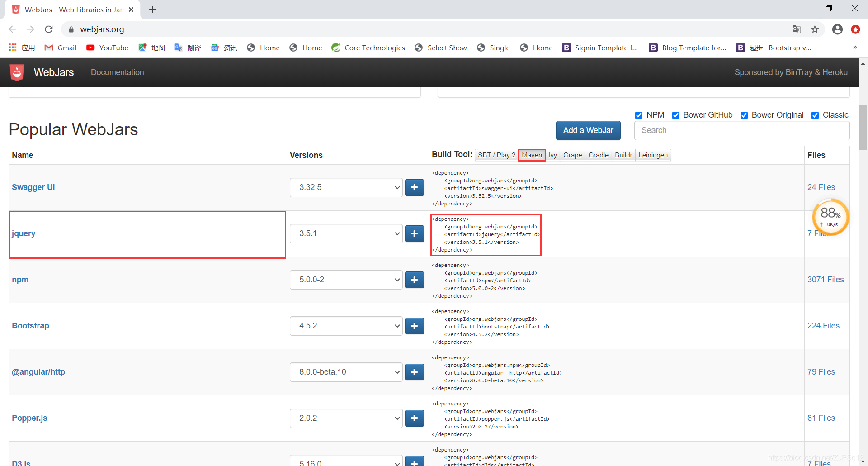Open the Swagger UI link
This screenshot has height=466, width=868.
33,187
